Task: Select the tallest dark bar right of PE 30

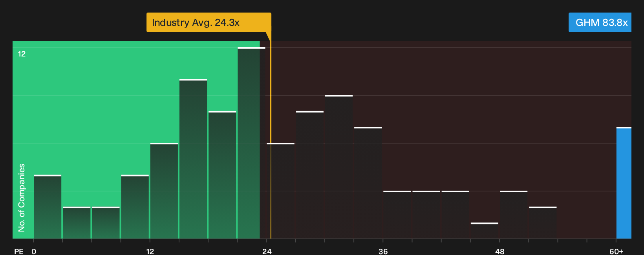Action: click(x=339, y=167)
